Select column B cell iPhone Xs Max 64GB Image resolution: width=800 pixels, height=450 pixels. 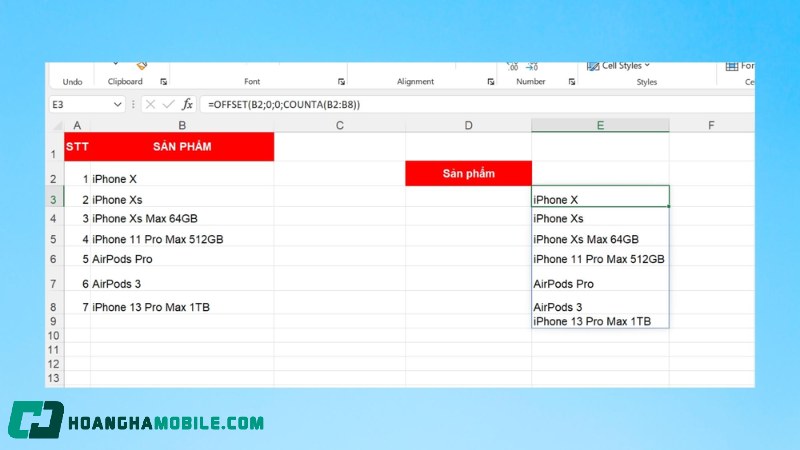182,216
